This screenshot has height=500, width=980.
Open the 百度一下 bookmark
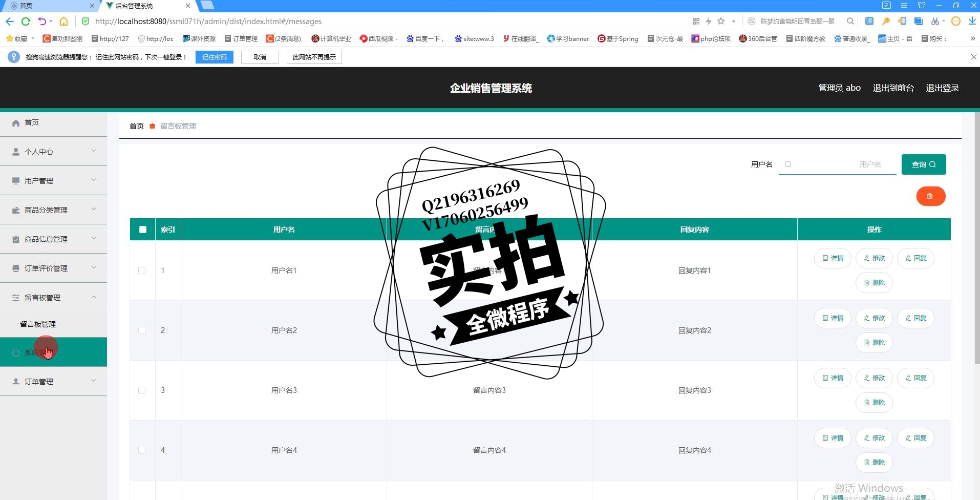(425, 38)
